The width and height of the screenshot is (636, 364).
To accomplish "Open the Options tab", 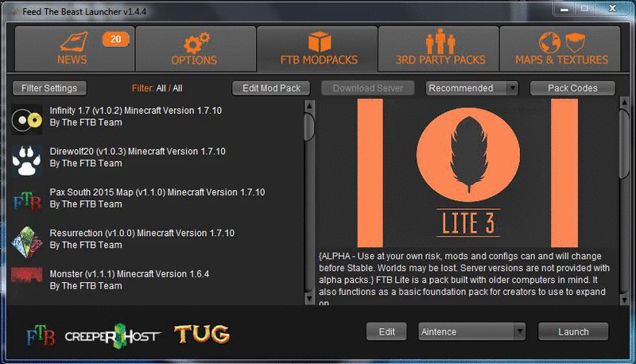I will (196, 49).
